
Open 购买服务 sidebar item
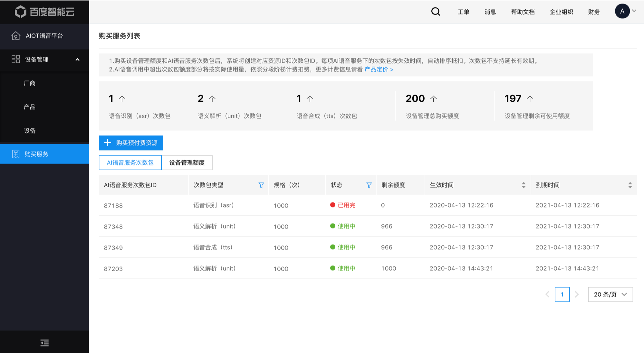pos(44,154)
